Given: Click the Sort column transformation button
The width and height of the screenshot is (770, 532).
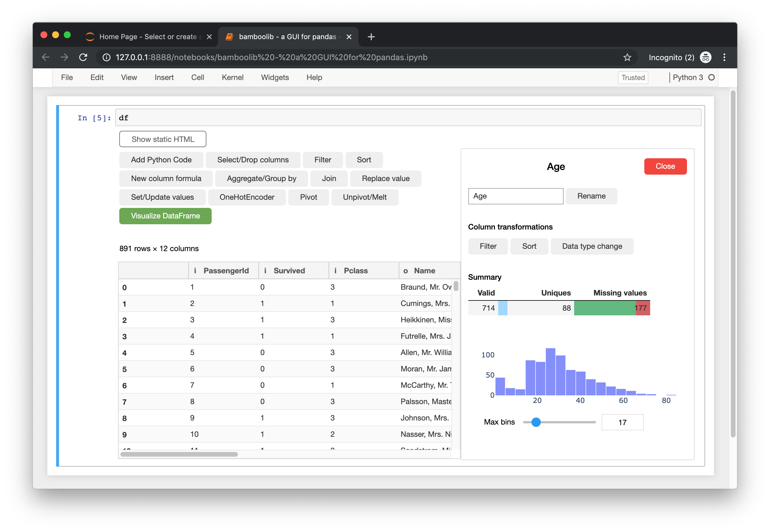Looking at the screenshot, I should click(x=529, y=245).
